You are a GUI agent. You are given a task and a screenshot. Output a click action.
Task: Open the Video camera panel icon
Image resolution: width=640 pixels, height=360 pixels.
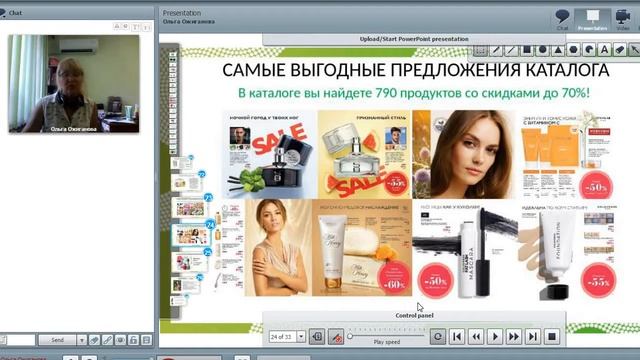(x=623, y=20)
